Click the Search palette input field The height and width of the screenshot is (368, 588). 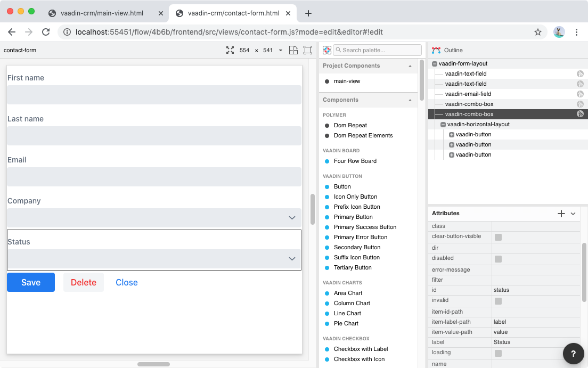click(x=378, y=50)
